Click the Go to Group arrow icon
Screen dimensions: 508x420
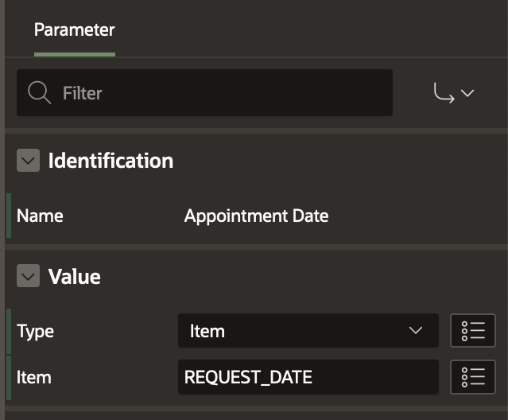coord(444,93)
